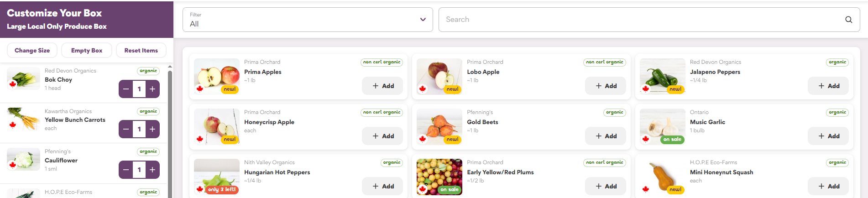Click the search magnifier icon
The image size is (868, 198).
(848, 20)
